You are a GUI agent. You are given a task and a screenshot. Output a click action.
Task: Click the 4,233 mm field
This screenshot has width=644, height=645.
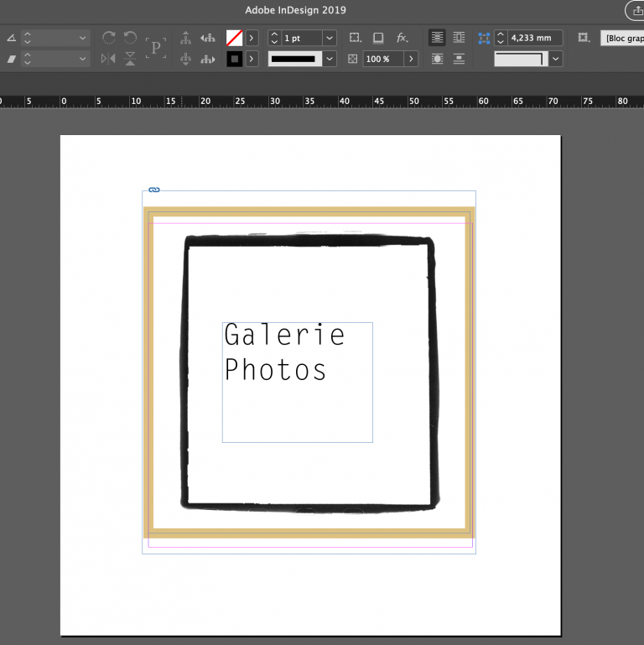tap(535, 39)
